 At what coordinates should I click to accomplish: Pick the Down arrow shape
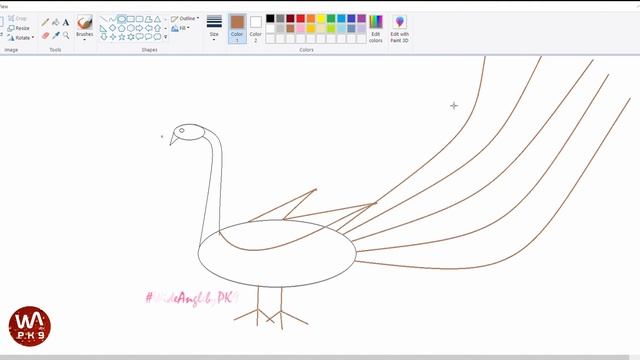click(104, 37)
